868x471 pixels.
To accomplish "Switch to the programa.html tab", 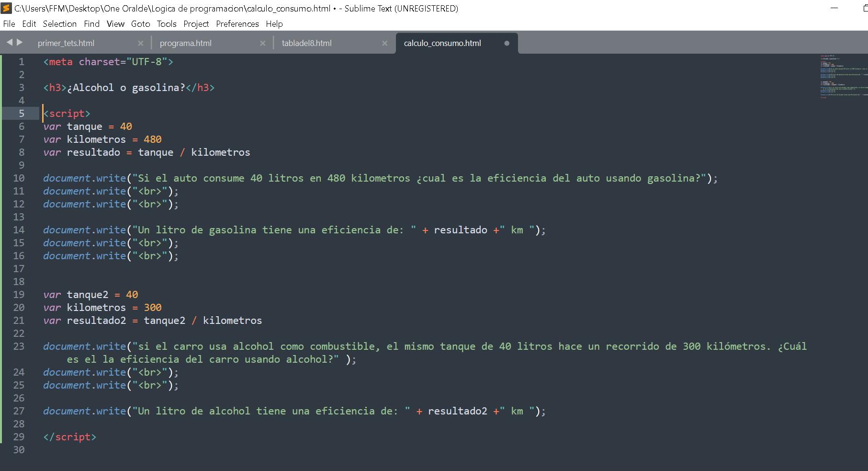I will [186, 43].
